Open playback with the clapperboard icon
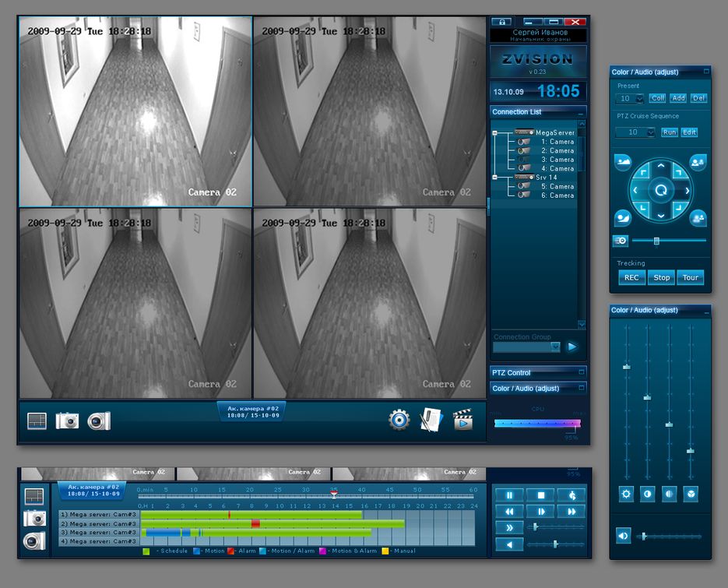Image resolution: width=728 pixels, height=588 pixels. [462, 420]
